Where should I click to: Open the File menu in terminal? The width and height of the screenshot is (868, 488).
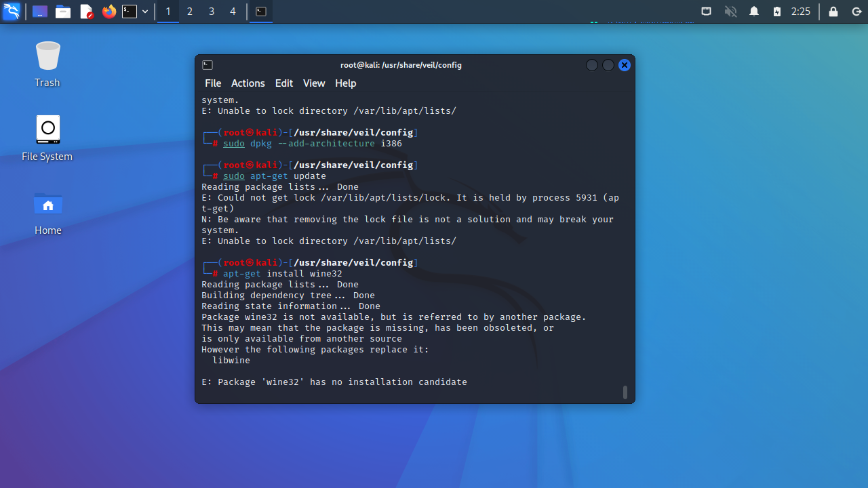(x=213, y=83)
